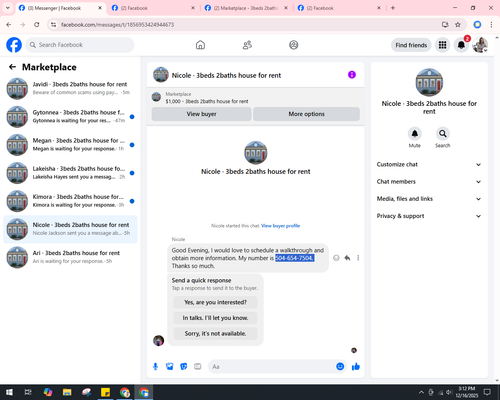
Task: Open the emoji picker in message box
Action: click(x=340, y=367)
